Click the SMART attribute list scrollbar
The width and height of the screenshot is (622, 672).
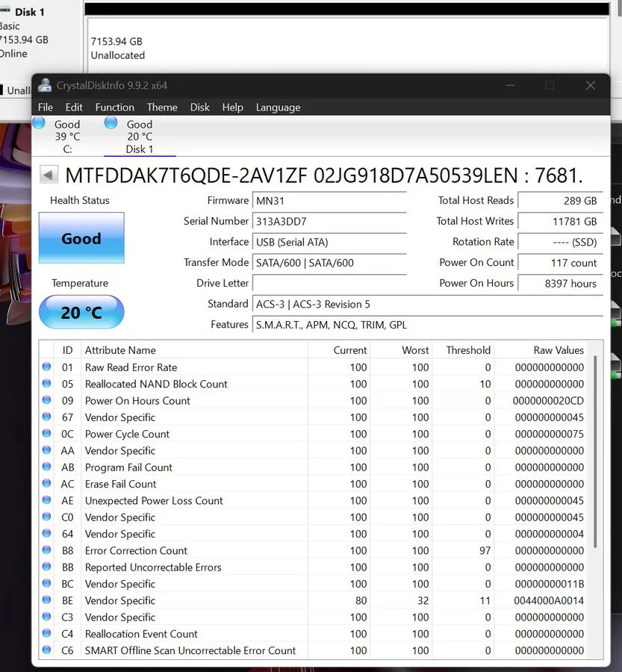click(x=595, y=451)
